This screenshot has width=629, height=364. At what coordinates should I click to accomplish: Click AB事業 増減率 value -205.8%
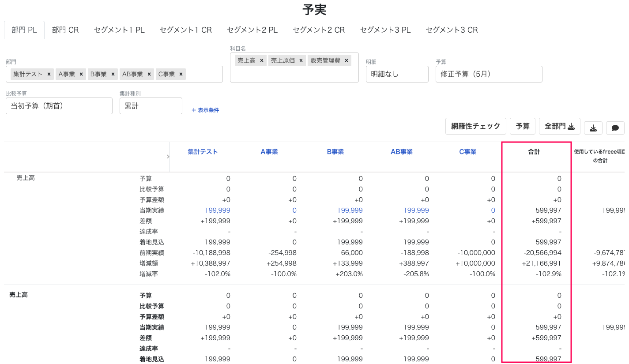(416, 274)
